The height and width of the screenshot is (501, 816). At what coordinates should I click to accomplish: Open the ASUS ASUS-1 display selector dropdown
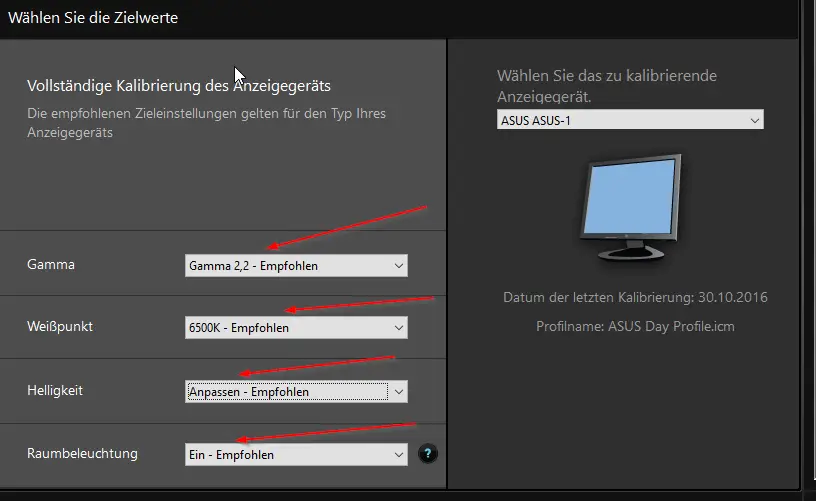point(630,120)
